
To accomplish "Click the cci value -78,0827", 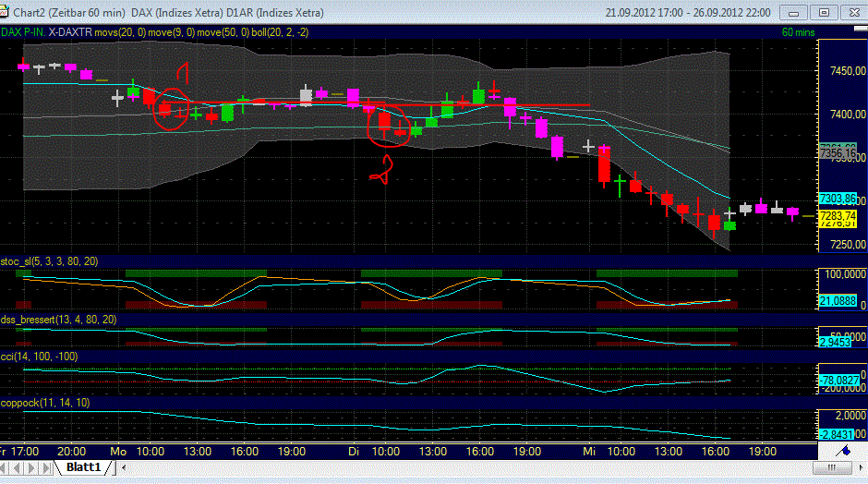I will click(839, 380).
